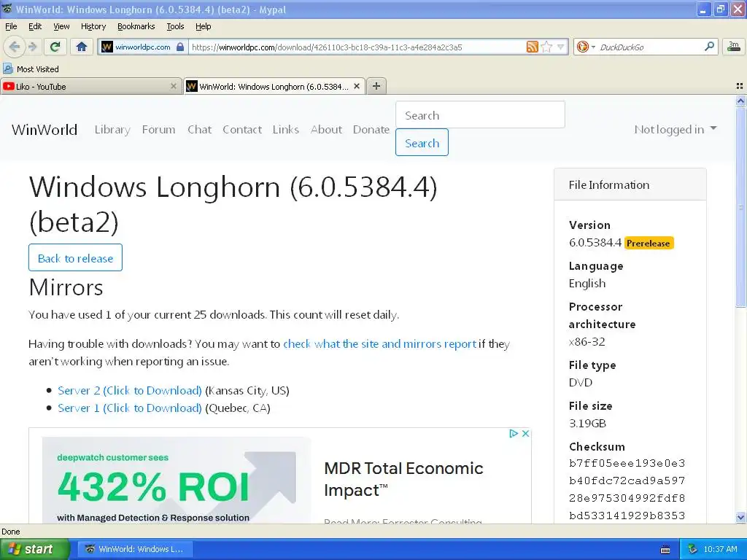Reload the current page

[x=55, y=47]
